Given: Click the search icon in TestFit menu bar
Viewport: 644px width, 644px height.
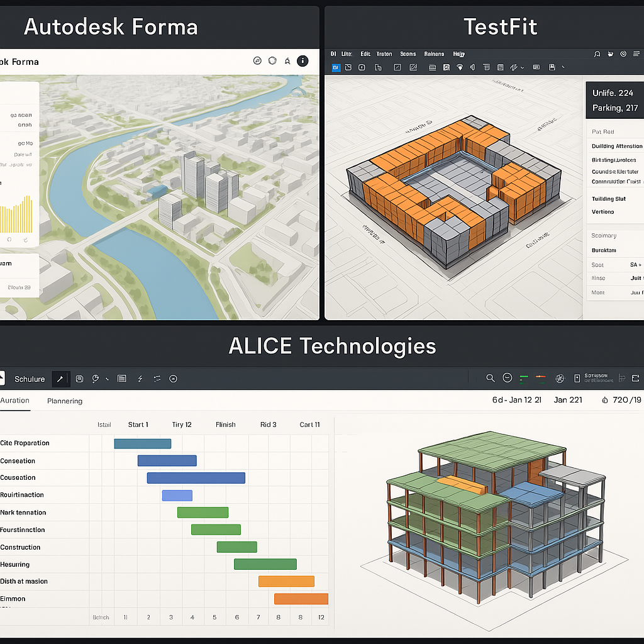Looking at the screenshot, I should (x=596, y=54).
